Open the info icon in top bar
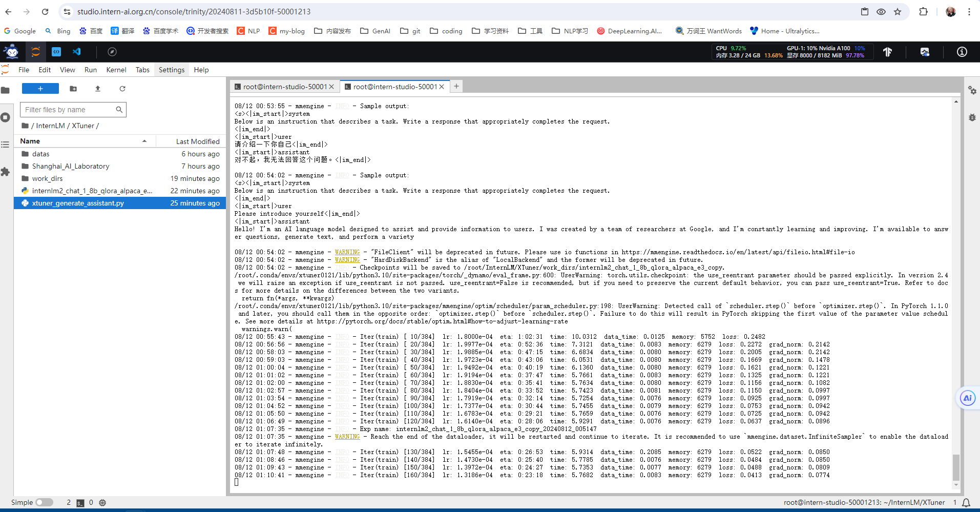 [962, 52]
